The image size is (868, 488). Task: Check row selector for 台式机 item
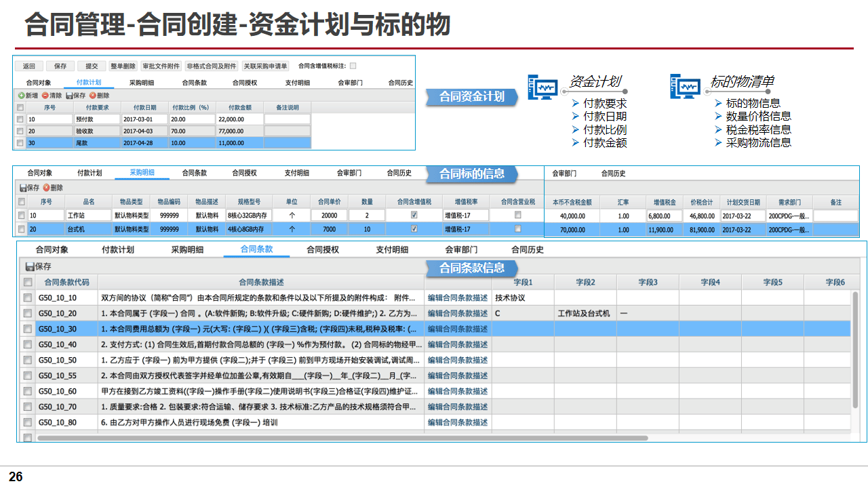tap(22, 229)
